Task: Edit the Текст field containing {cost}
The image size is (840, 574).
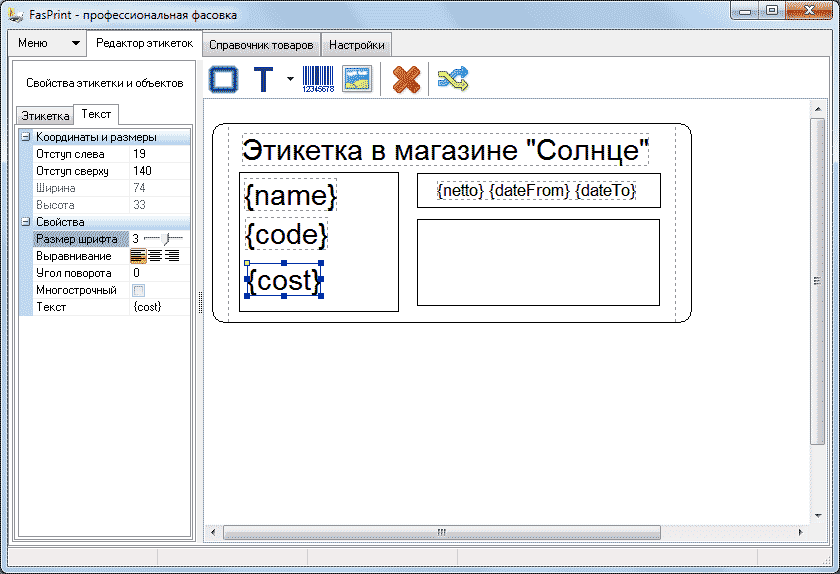Action: pos(160,307)
